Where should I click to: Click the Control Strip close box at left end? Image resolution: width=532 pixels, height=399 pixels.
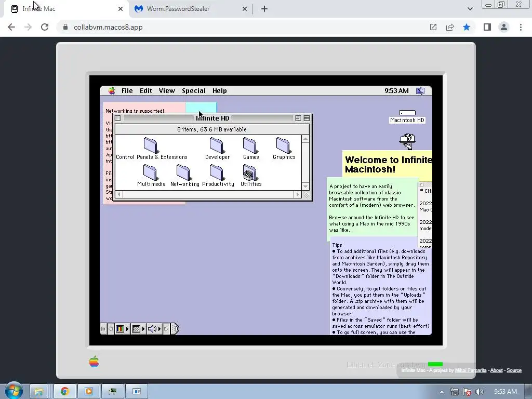pyautogui.click(x=103, y=329)
